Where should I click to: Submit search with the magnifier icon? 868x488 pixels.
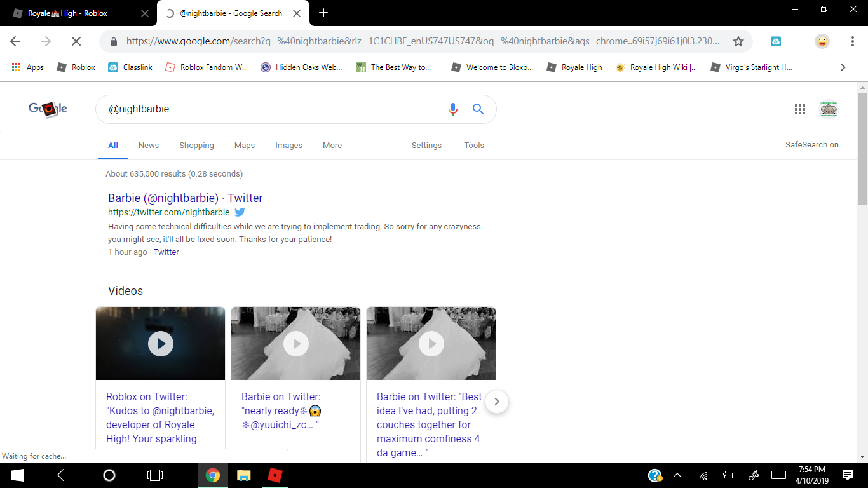(x=478, y=109)
